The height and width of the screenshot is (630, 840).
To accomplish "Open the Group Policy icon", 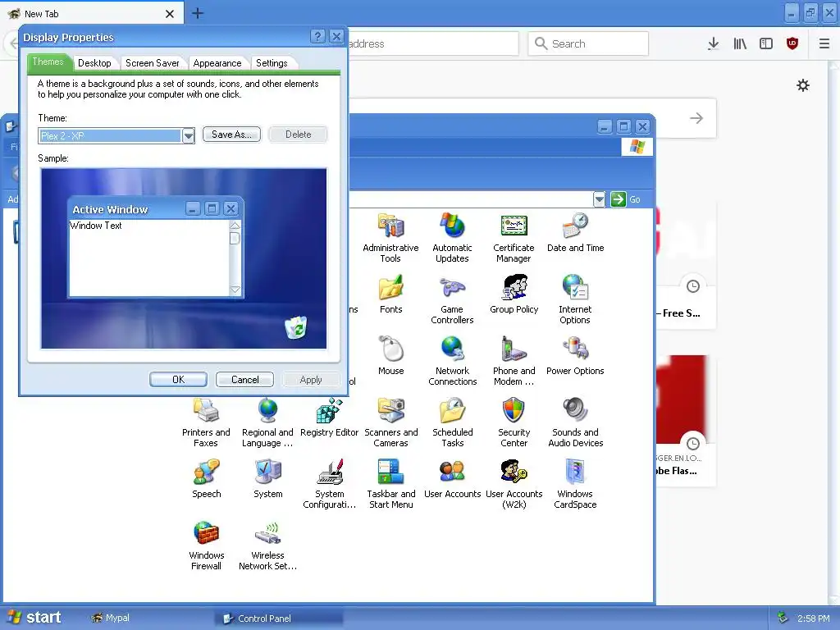I will click(514, 287).
